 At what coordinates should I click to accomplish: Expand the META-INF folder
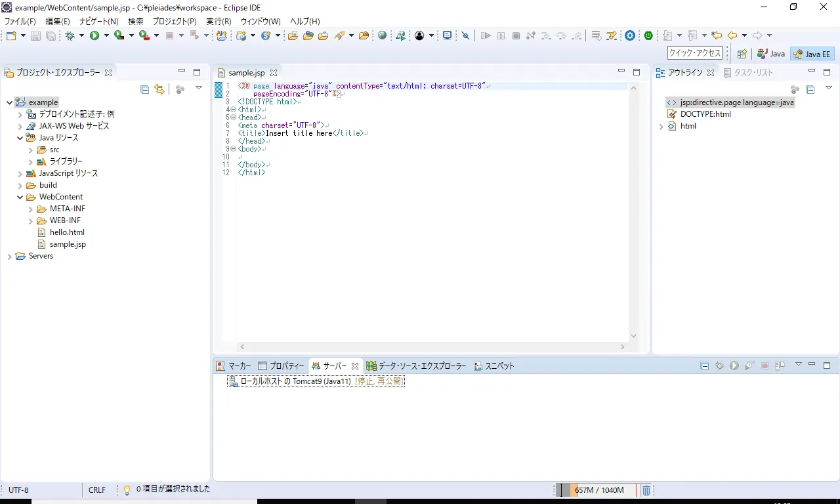(x=31, y=209)
